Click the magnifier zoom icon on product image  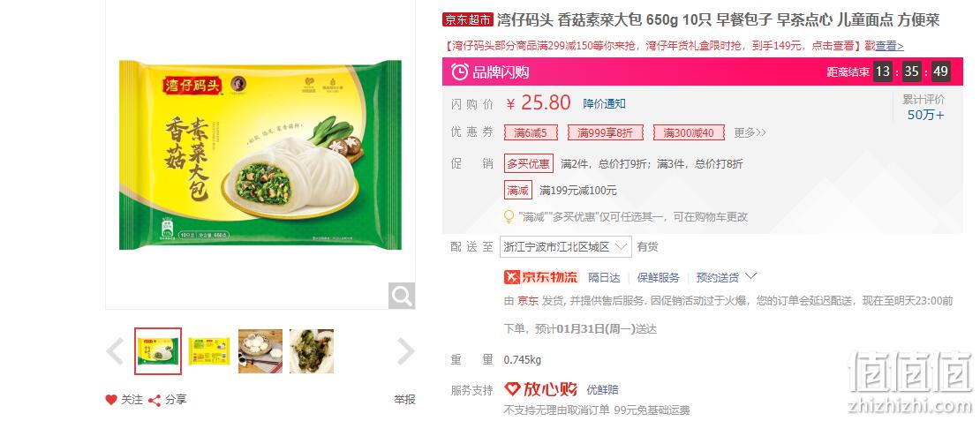(401, 296)
